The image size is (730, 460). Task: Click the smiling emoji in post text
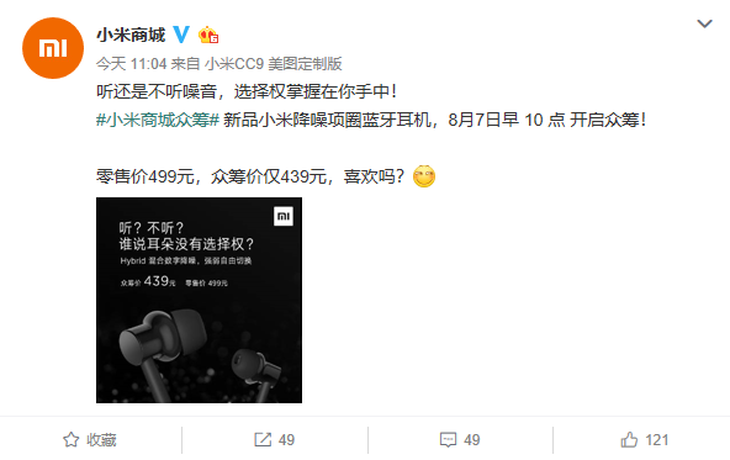tap(424, 176)
